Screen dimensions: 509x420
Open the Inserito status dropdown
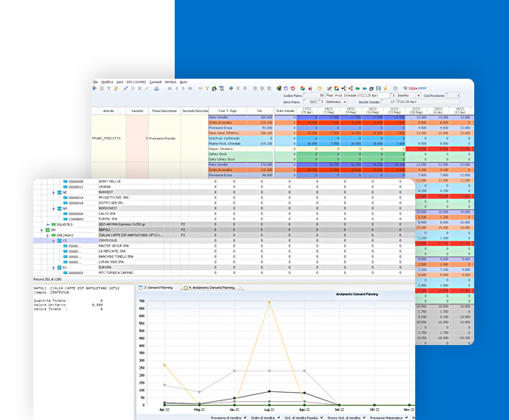(418, 95)
